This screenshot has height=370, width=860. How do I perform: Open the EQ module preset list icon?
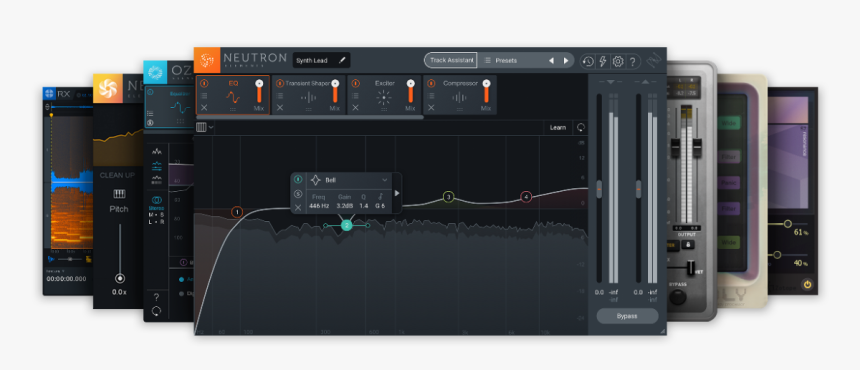coord(204,95)
